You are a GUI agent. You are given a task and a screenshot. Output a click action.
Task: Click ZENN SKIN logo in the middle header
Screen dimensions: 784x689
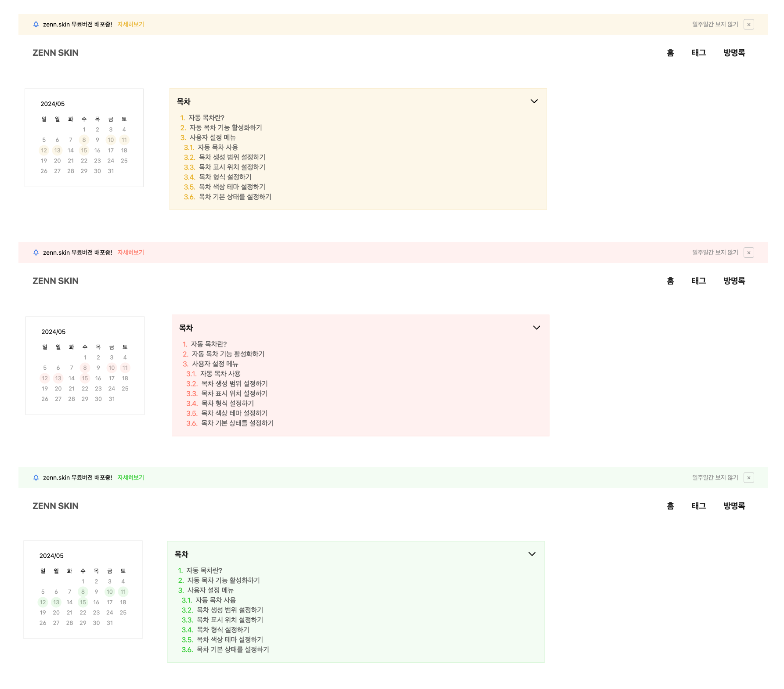55,281
